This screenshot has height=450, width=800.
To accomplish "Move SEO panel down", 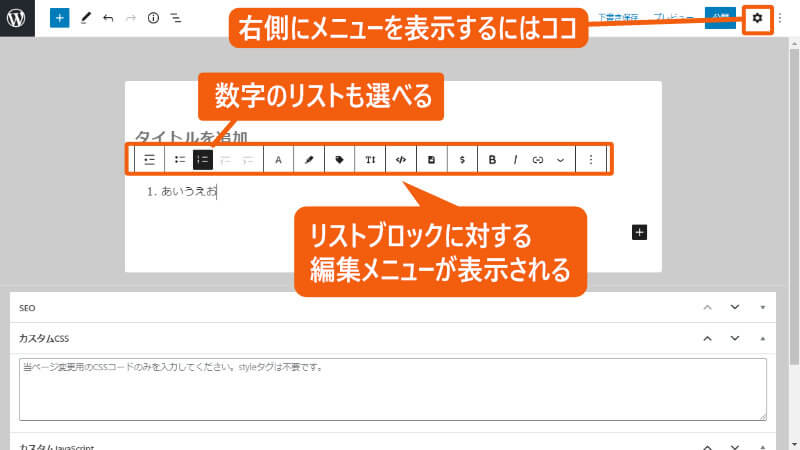I will pyautogui.click(x=735, y=307).
